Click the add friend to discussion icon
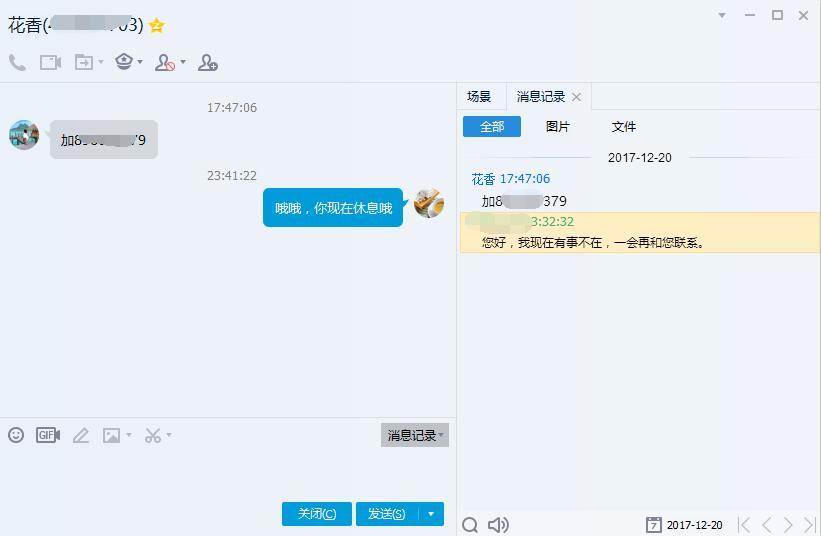 tap(207, 63)
